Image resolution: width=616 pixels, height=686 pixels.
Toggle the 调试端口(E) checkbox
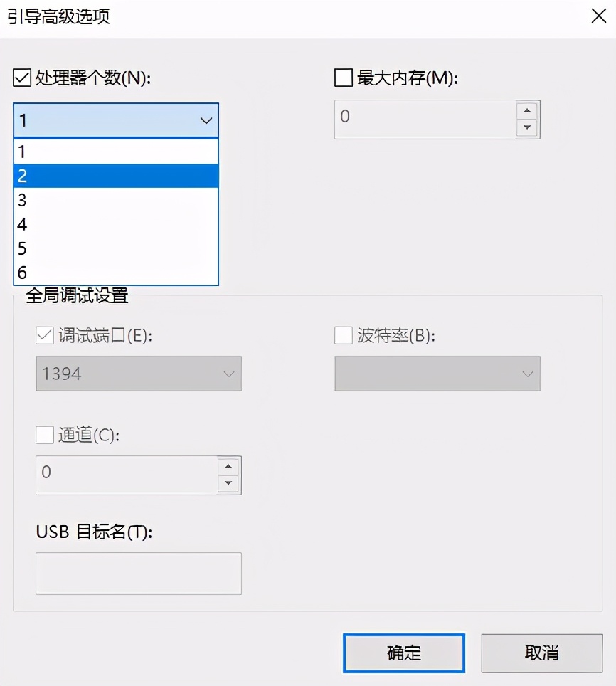click(45, 336)
